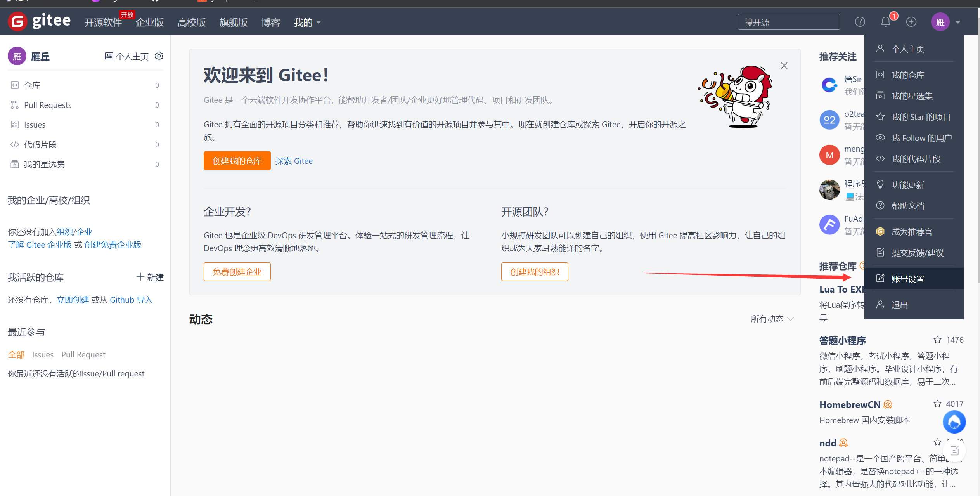980x496 pixels.
Task: Open 企业版 in the top navigation
Action: click(150, 22)
